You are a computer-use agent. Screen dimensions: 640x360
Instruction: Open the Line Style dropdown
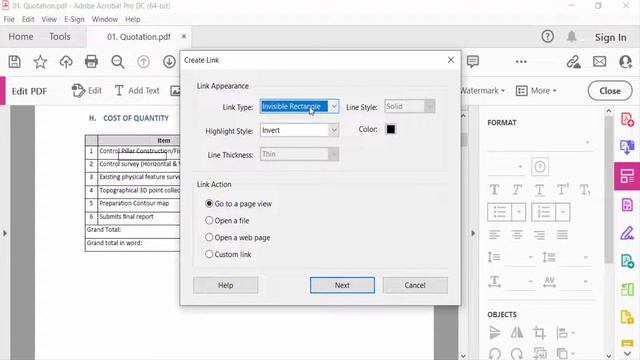click(410, 107)
